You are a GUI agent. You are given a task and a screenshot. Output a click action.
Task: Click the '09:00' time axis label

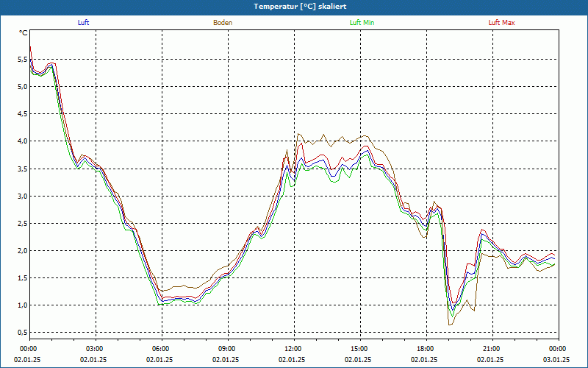[226, 349]
